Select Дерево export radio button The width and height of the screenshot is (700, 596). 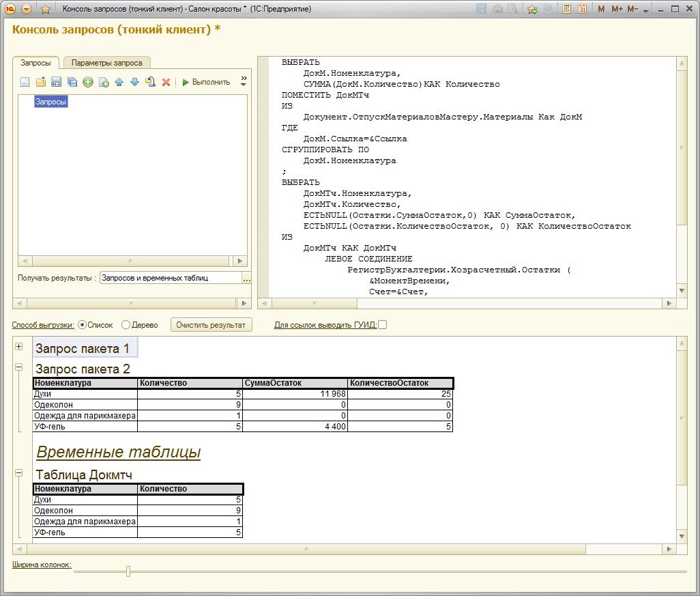click(126, 325)
